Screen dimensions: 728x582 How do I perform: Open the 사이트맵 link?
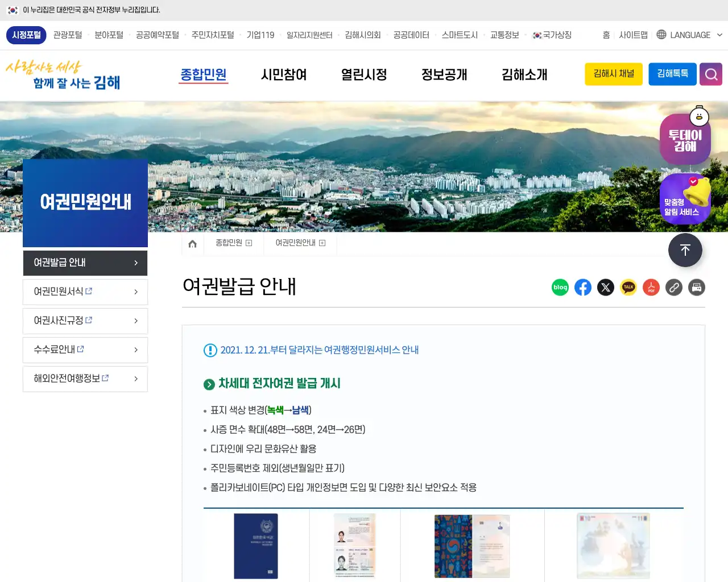(x=633, y=35)
